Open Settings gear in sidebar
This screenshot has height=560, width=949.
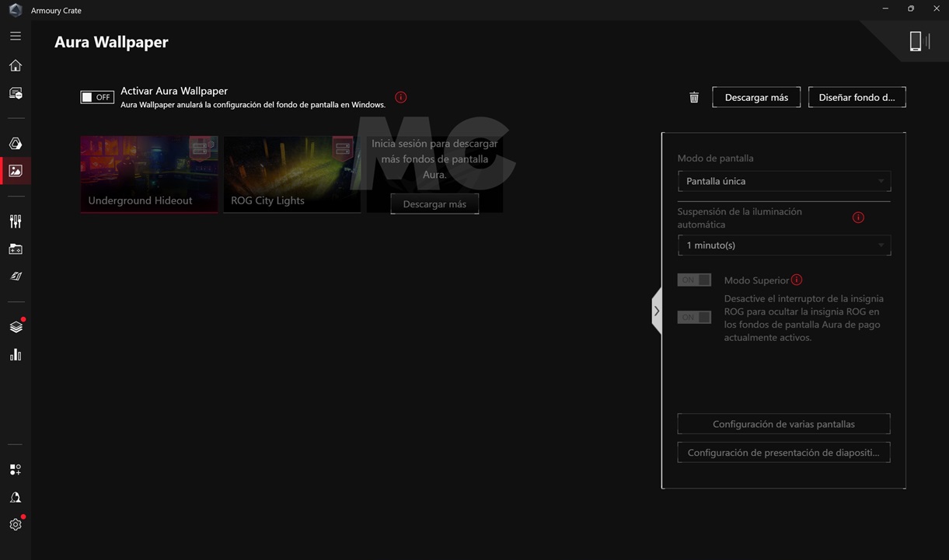coord(16,525)
